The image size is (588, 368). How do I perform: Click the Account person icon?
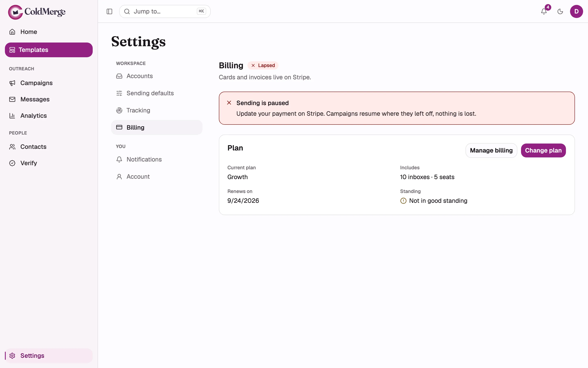(119, 177)
